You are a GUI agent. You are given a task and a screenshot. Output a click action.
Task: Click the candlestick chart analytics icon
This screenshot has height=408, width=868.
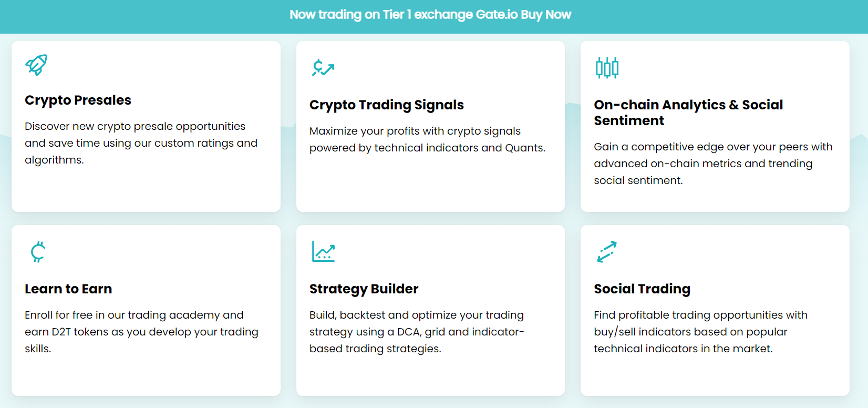[607, 68]
